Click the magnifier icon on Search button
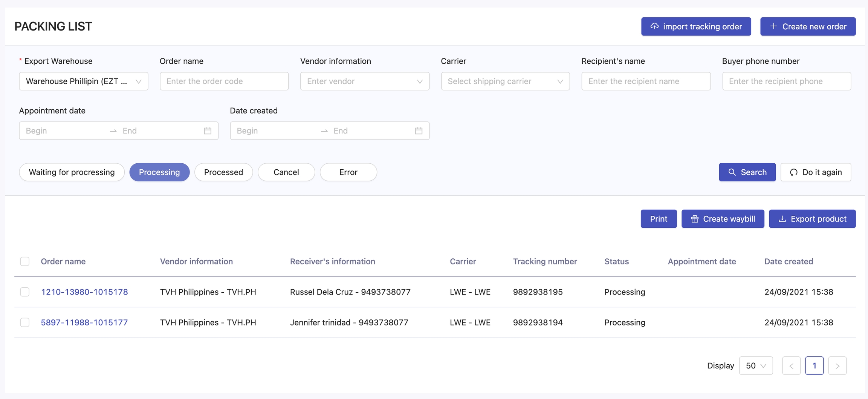Viewport: 868px width, 399px height. click(732, 172)
